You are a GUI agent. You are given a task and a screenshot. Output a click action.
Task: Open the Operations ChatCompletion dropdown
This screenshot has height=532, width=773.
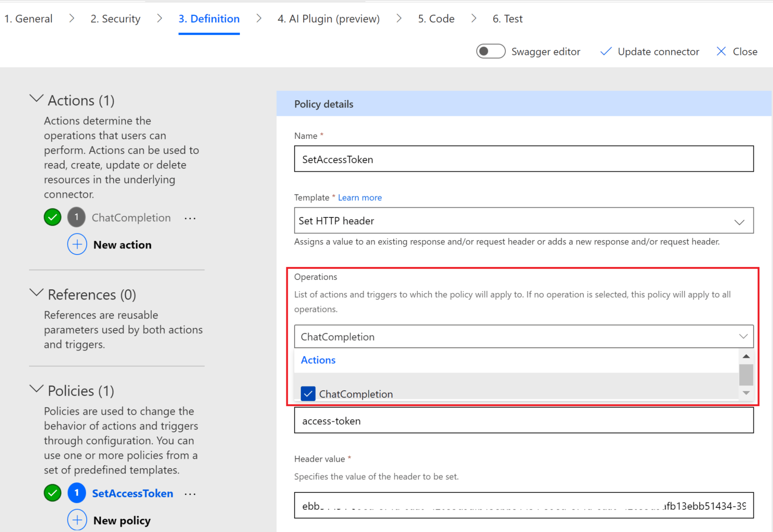pos(744,336)
